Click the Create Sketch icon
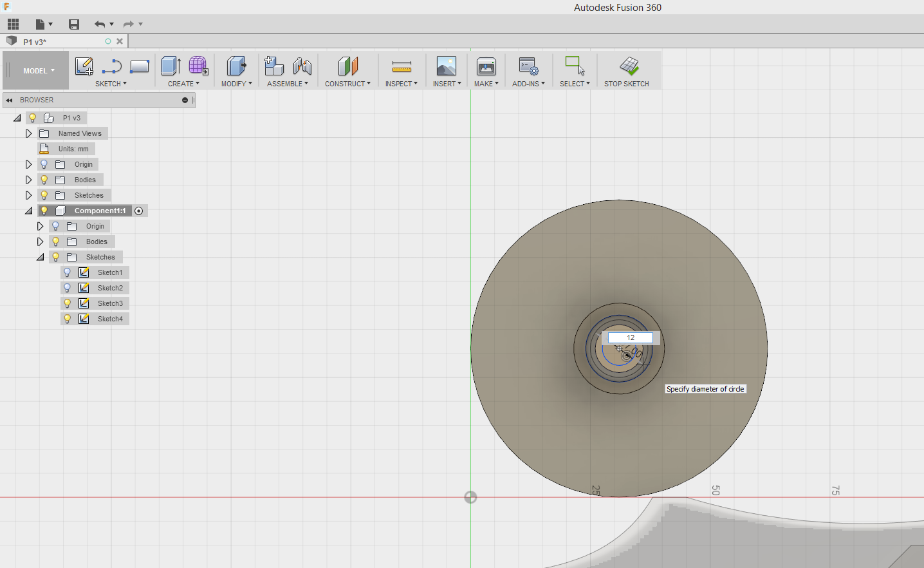 84,66
